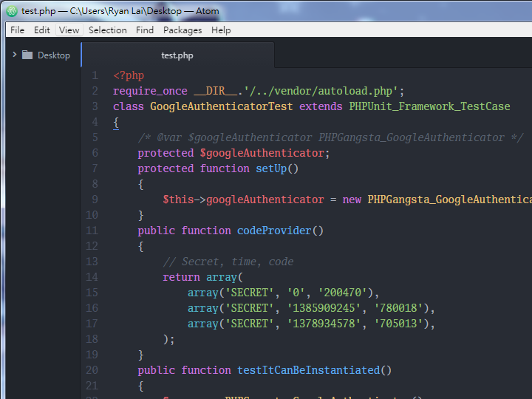Click the @var doc comment on line 5
This screenshot has height=399, width=532.
point(331,137)
